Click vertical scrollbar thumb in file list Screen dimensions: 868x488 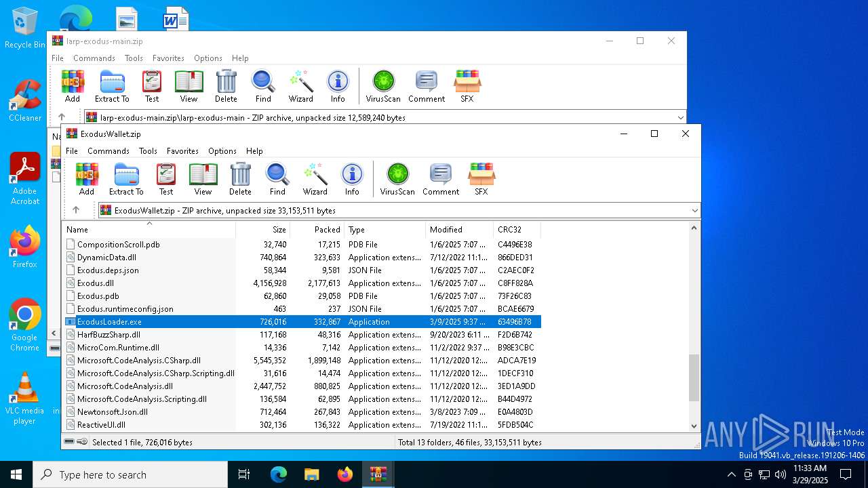pyautogui.click(x=694, y=378)
